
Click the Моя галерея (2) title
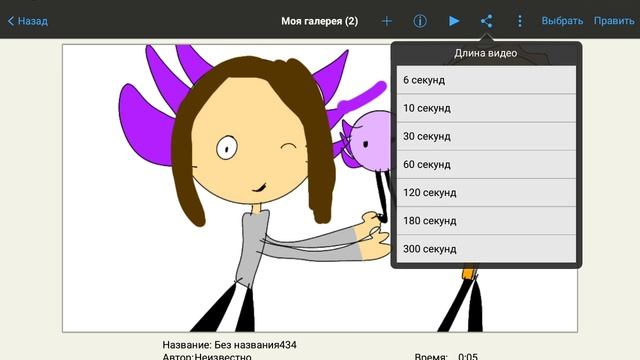pyautogui.click(x=320, y=21)
